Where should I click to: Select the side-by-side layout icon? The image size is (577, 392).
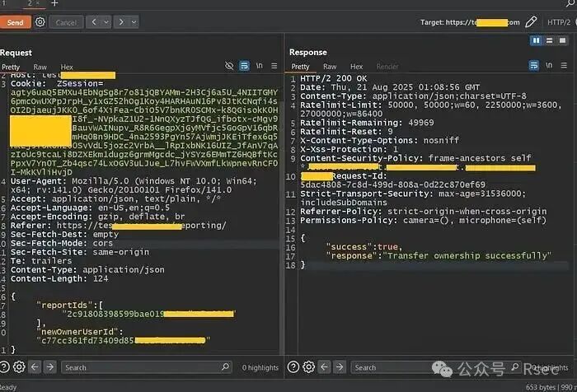pos(537,40)
